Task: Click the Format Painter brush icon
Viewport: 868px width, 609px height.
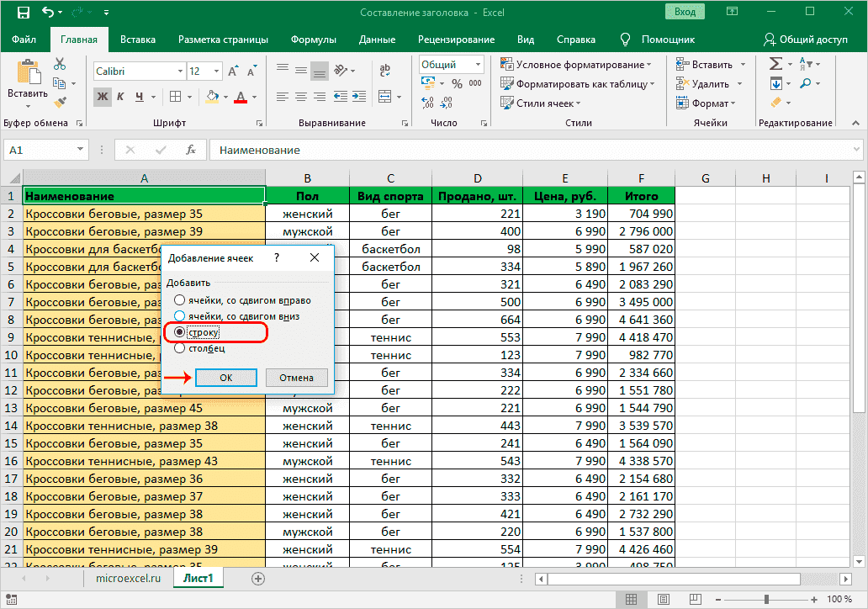Action: click(x=60, y=102)
